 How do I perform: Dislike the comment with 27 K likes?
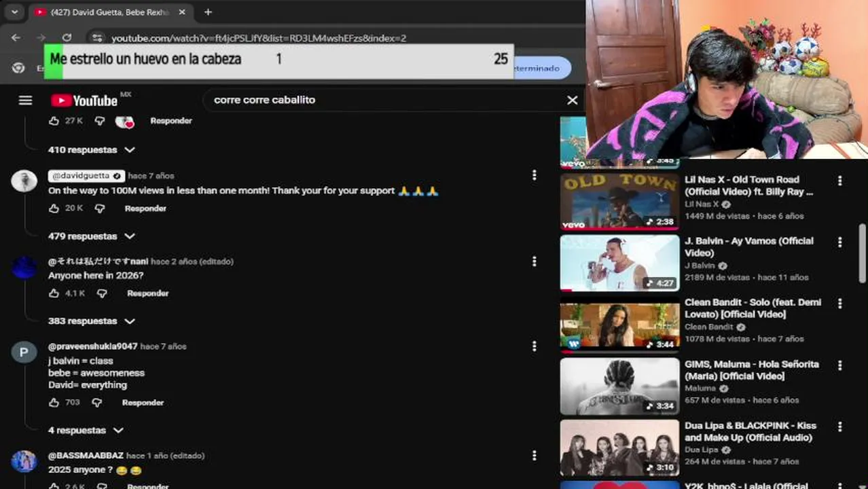pos(100,121)
